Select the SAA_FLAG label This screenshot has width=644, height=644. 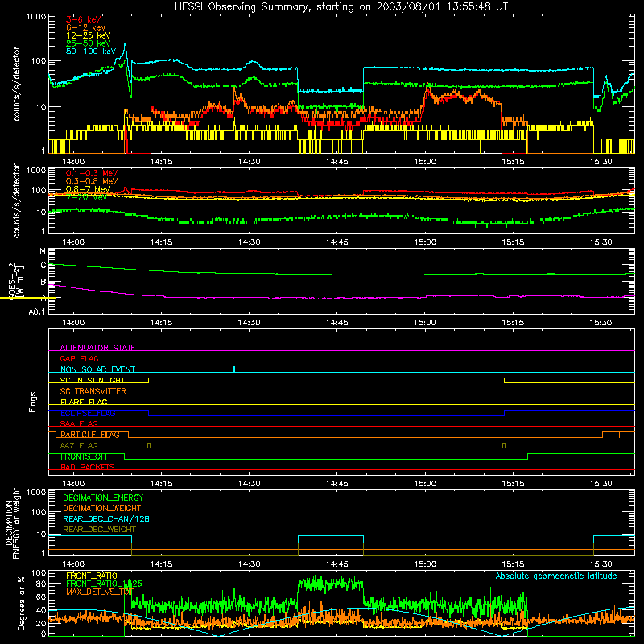(79, 423)
